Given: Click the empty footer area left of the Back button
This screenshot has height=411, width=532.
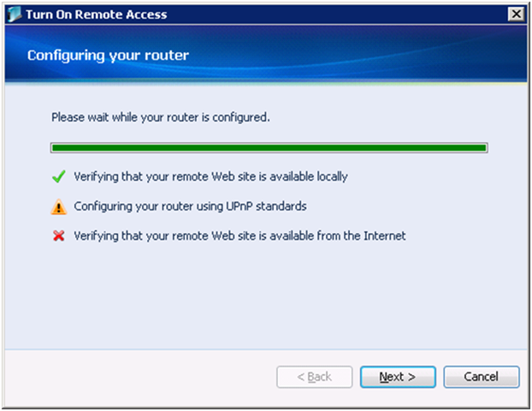Looking at the screenshot, I should [x=137, y=377].
